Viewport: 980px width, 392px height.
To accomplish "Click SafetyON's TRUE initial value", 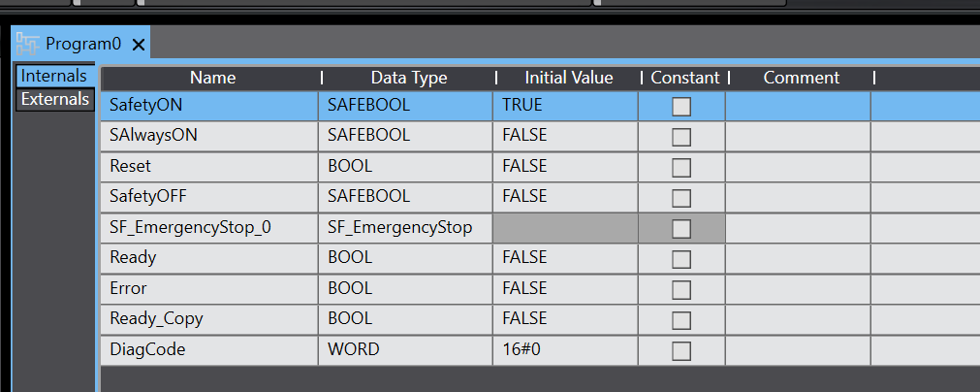I will (x=566, y=106).
